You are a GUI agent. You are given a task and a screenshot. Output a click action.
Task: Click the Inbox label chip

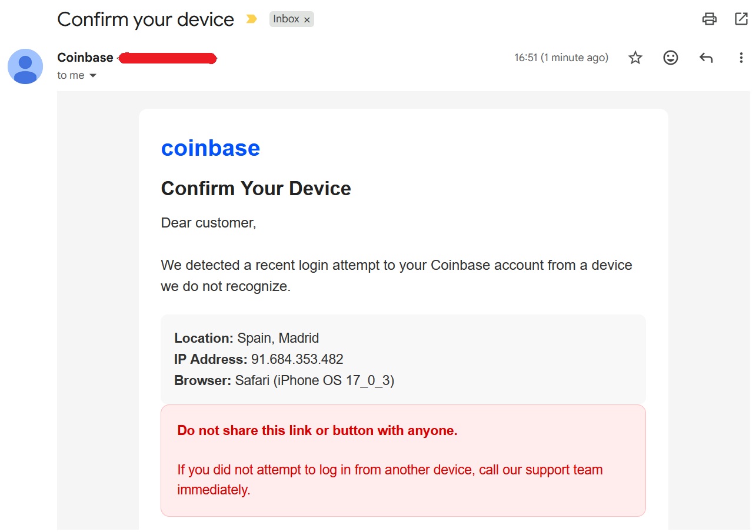(x=287, y=19)
